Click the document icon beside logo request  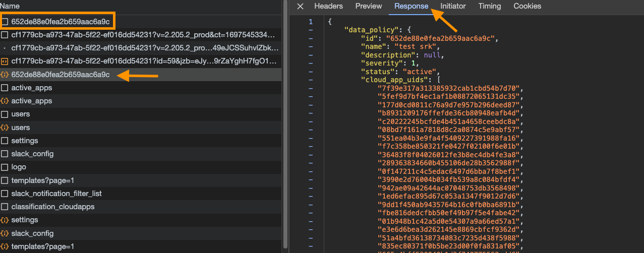click(x=5, y=167)
